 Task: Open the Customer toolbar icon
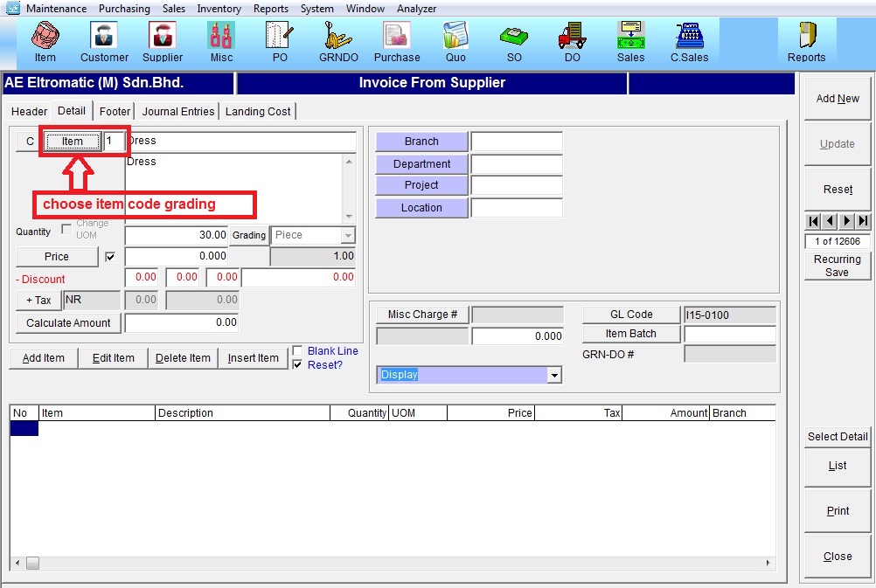pos(104,41)
